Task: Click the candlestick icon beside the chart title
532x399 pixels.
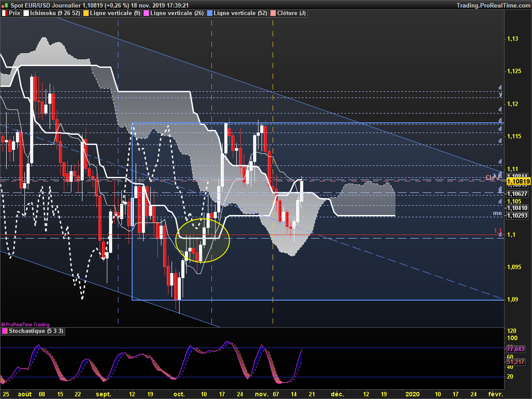Action: (5, 5)
